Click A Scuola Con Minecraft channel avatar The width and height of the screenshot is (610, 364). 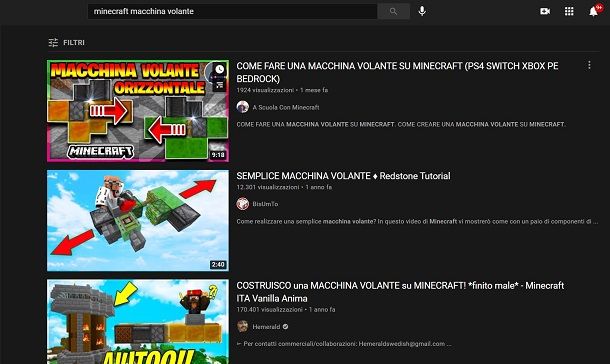click(243, 107)
